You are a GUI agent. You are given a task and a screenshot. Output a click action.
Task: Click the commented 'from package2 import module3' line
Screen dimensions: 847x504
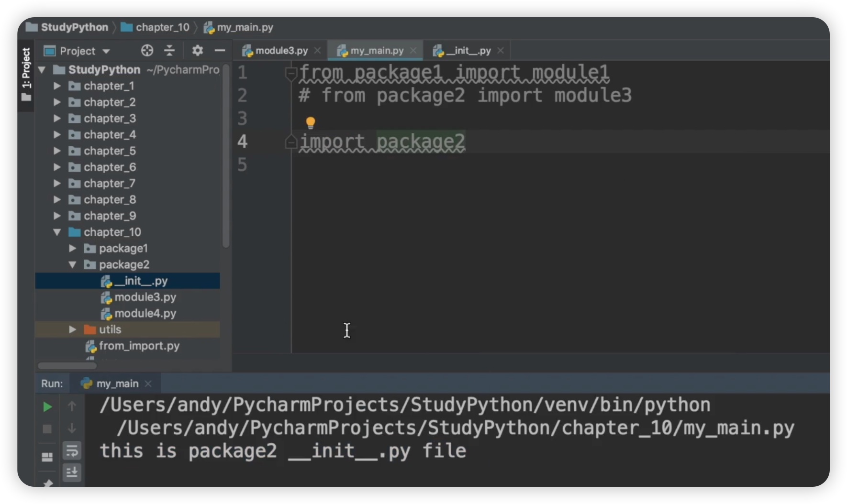point(465,96)
